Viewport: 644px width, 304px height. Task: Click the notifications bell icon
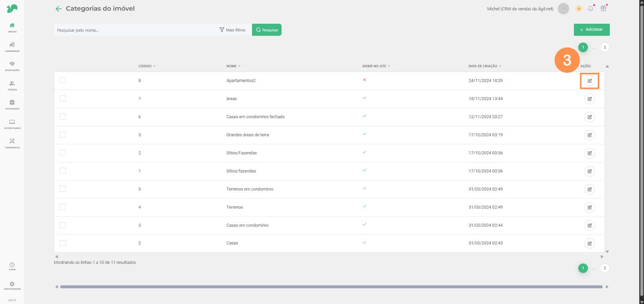pos(590,8)
